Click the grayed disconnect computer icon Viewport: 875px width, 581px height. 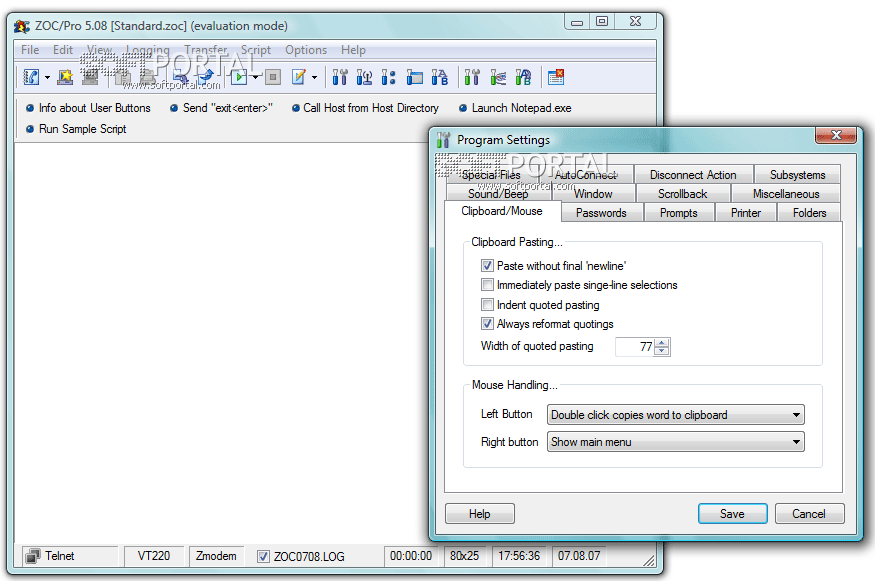(x=90, y=77)
